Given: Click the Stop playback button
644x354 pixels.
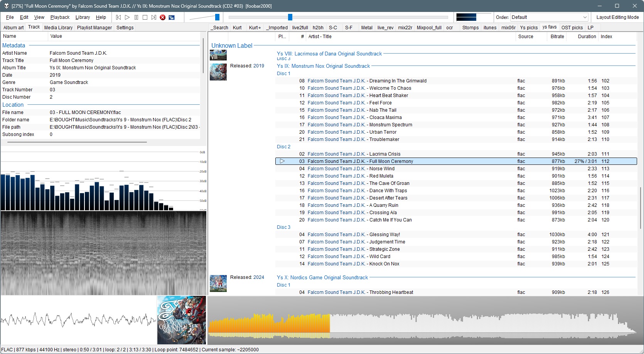Looking at the screenshot, I should (145, 17).
